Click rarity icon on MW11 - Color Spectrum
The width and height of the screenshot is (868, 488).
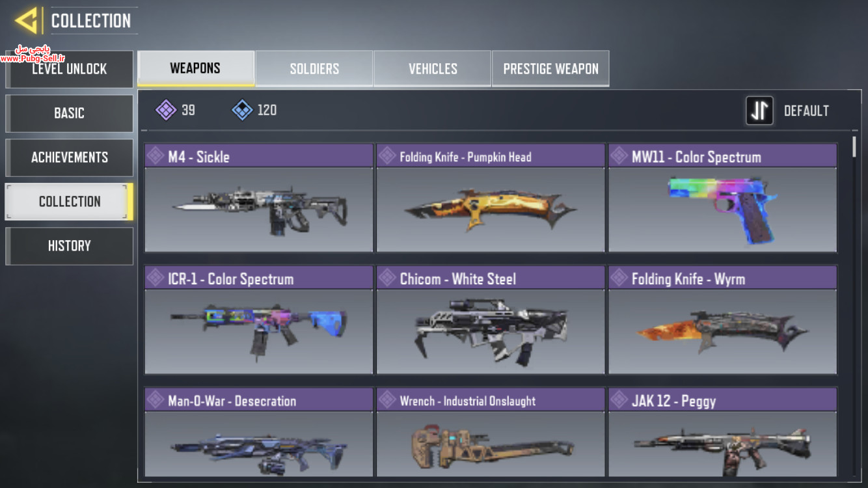[x=619, y=156]
